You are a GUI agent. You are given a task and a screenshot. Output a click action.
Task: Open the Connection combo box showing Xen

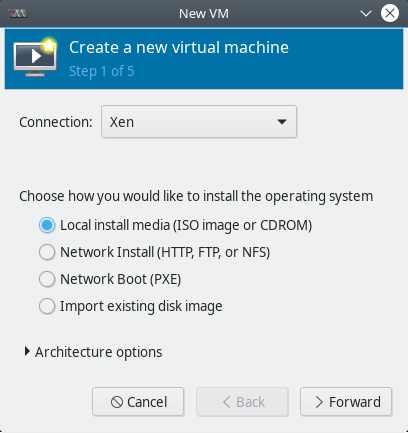click(x=199, y=122)
